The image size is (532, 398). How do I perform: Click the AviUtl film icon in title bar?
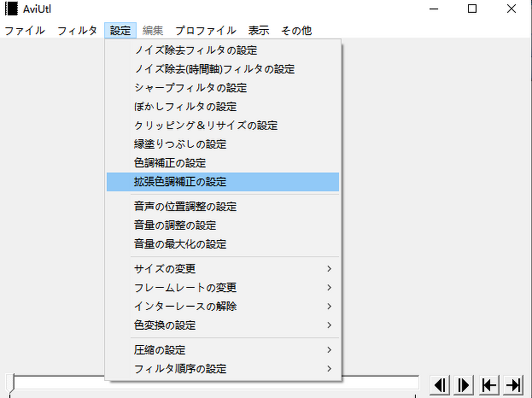click(x=11, y=9)
